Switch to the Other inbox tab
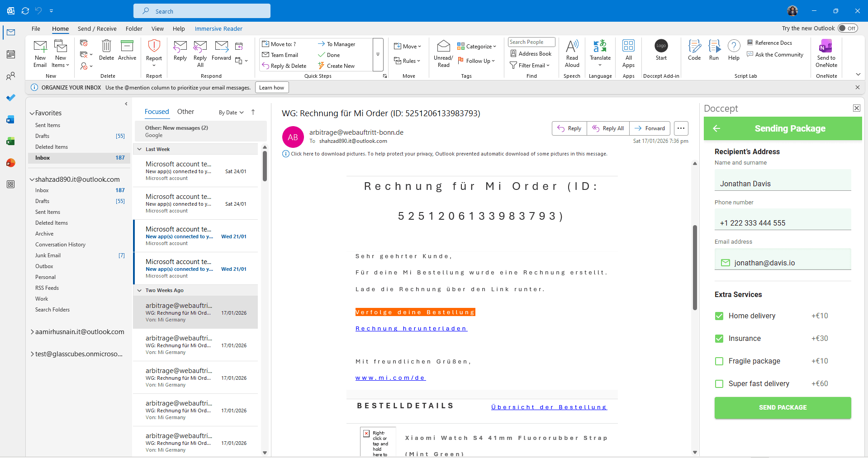The height and width of the screenshot is (458, 868). [185, 112]
